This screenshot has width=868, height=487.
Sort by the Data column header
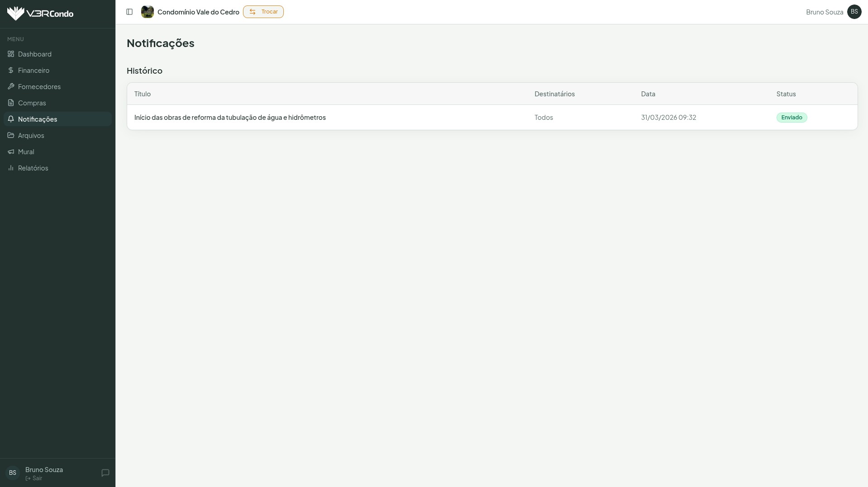tap(648, 94)
